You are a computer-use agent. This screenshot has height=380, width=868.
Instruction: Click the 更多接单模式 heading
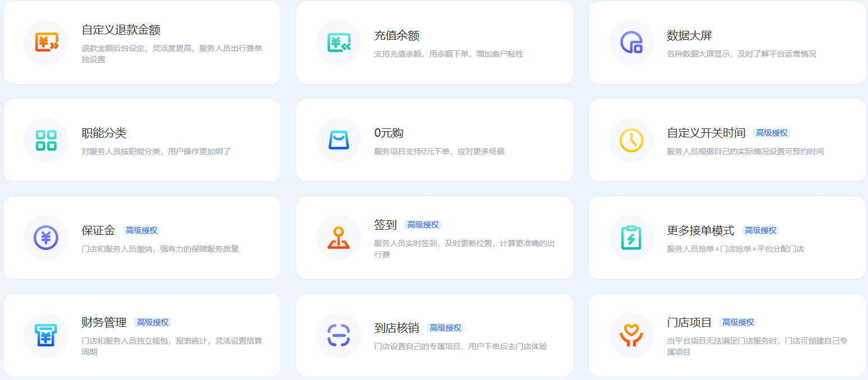coord(700,230)
